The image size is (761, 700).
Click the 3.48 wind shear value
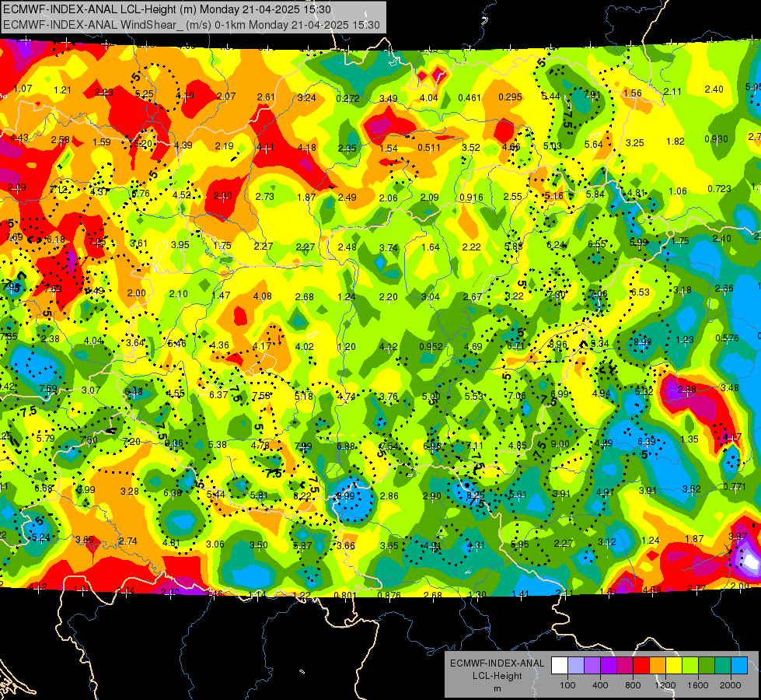(730, 387)
